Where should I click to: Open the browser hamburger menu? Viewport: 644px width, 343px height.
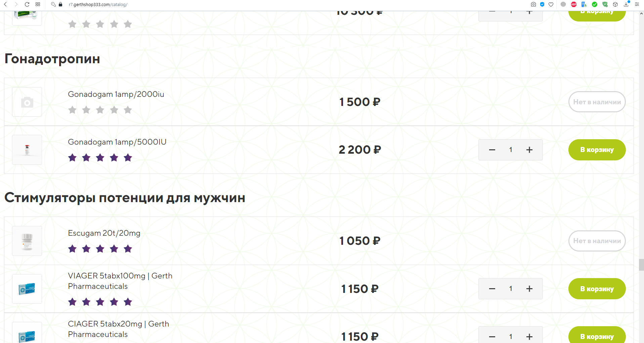637,4
